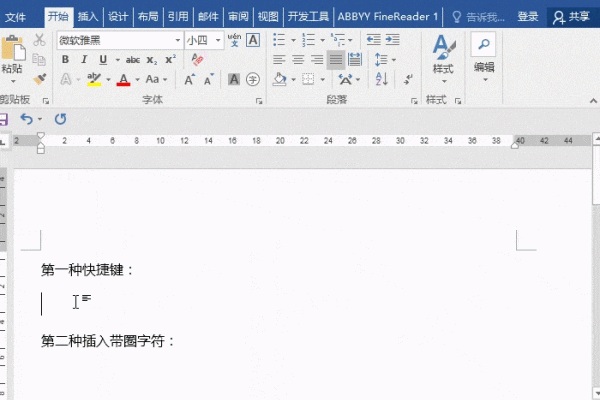Click the Cut scissors icon

coord(39,39)
